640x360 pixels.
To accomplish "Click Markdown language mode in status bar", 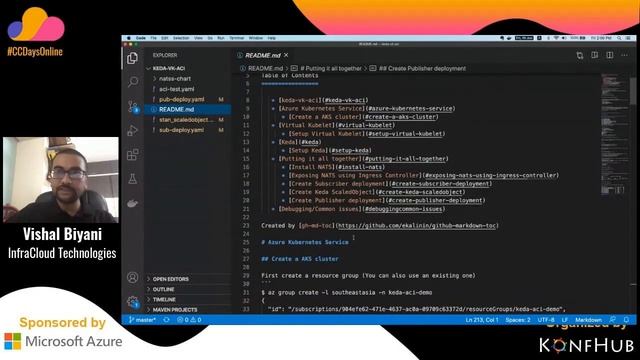I will click(x=588, y=320).
